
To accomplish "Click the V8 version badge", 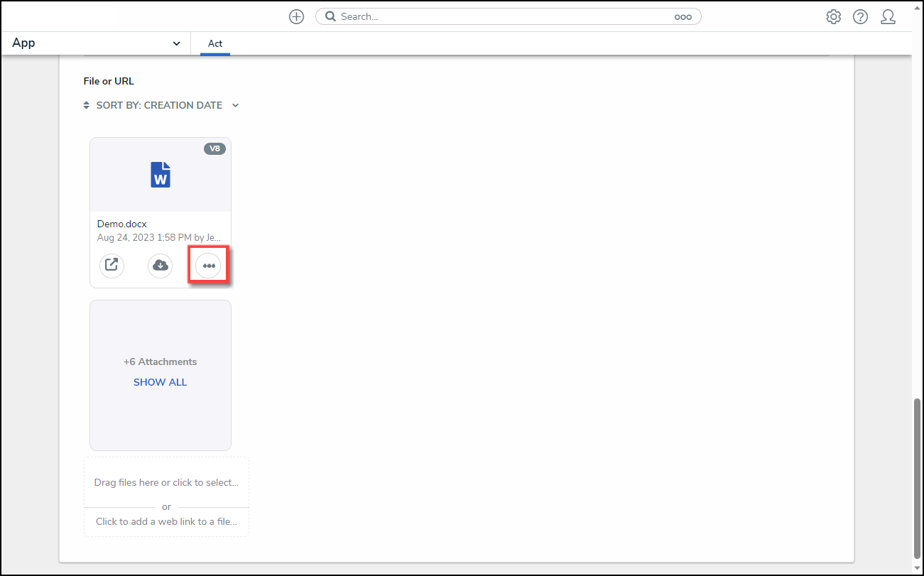I will [214, 149].
